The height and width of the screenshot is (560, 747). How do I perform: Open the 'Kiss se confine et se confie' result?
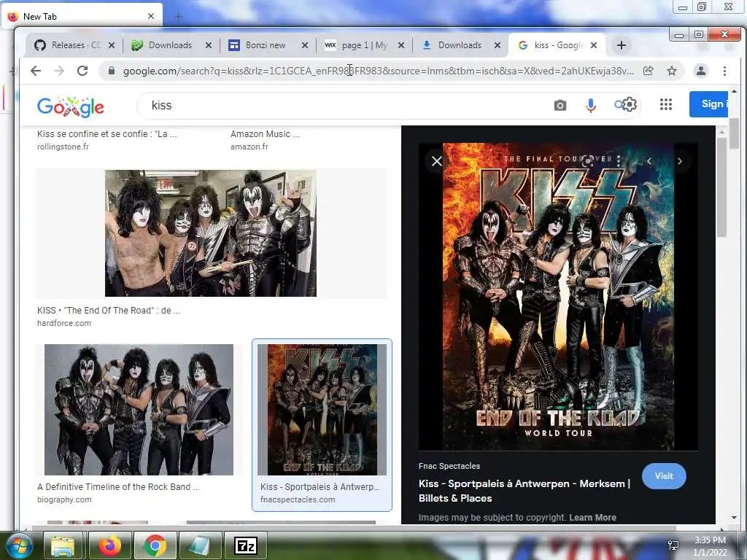coord(107,134)
